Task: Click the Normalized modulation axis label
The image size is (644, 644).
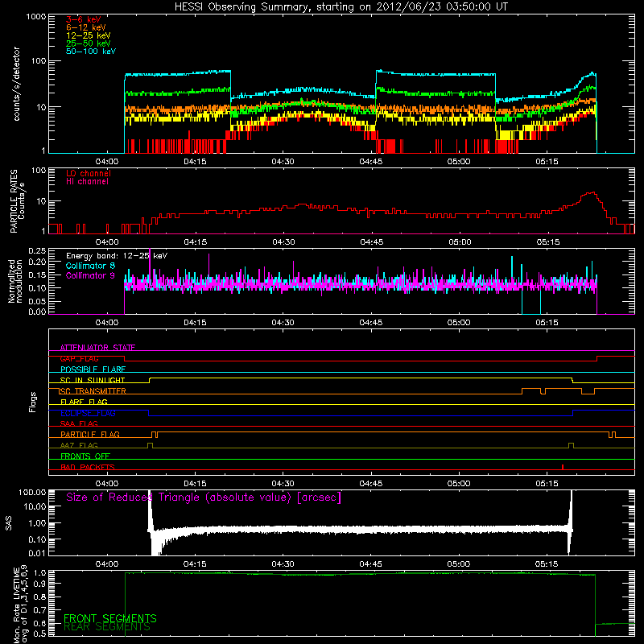Action: click(14, 281)
